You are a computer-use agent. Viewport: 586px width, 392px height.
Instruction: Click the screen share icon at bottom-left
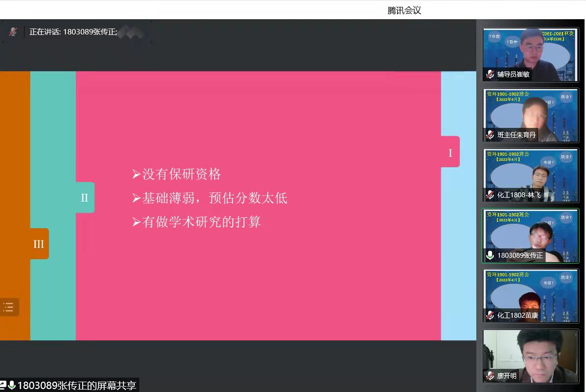tap(2, 386)
